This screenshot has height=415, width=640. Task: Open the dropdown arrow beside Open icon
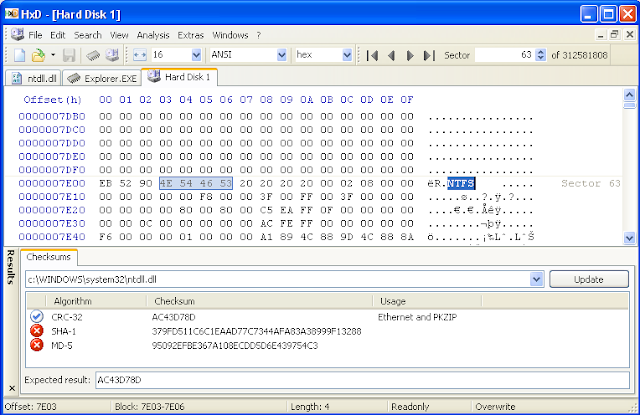tap(53, 55)
